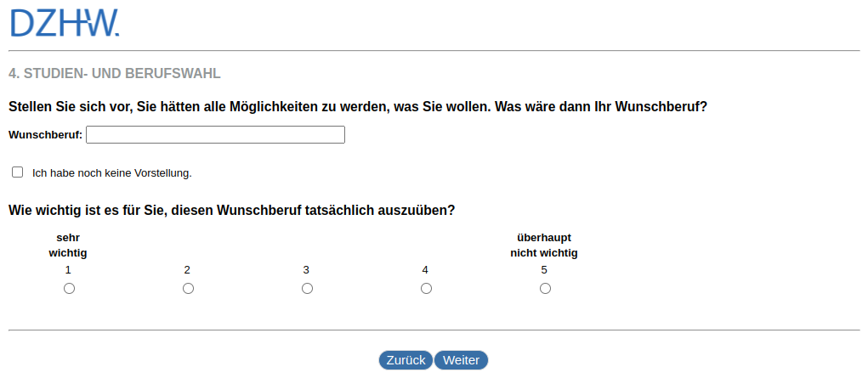Focus the Wunschberuf text input field
This screenshot has width=868, height=378.
[x=215, y=135]
